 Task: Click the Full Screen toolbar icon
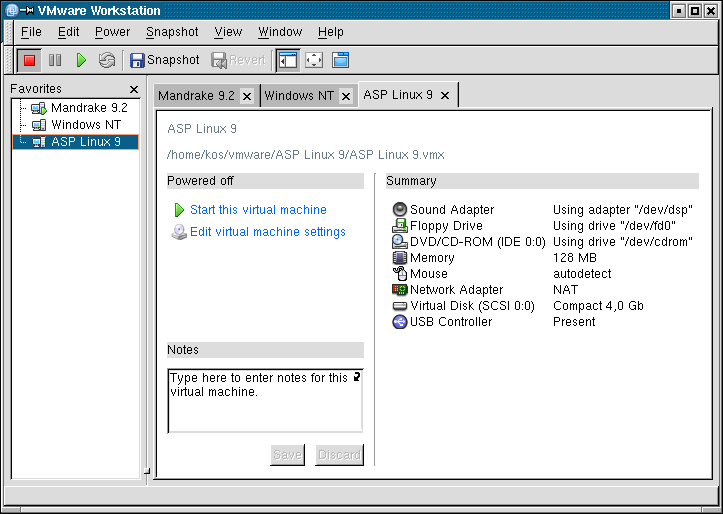pos(314,60)
